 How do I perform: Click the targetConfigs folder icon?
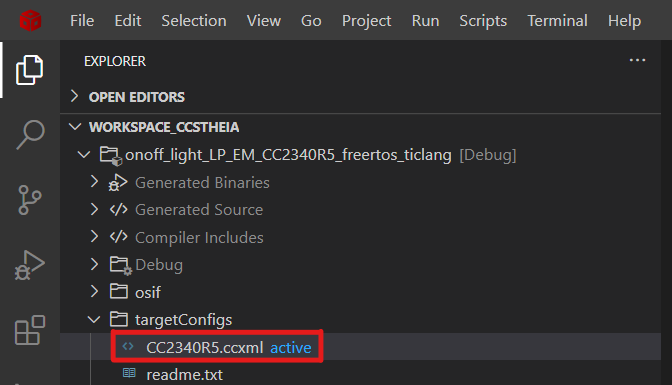click(x=119, y=319)
